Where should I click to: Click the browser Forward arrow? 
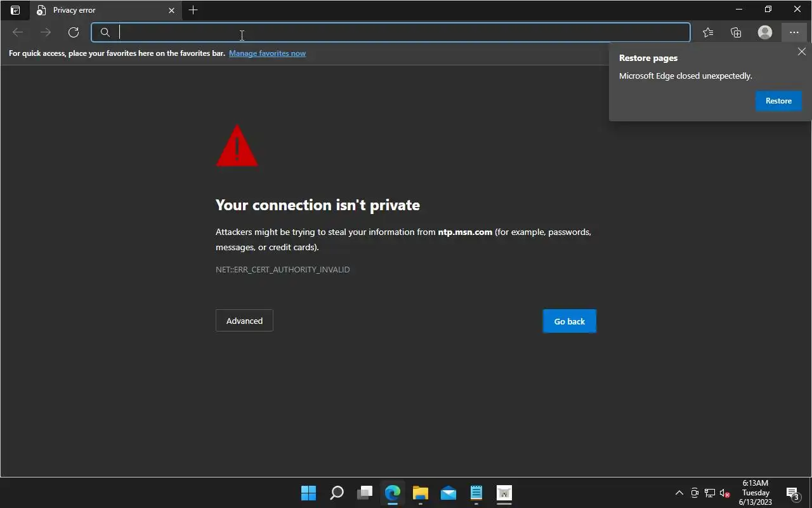46,32
